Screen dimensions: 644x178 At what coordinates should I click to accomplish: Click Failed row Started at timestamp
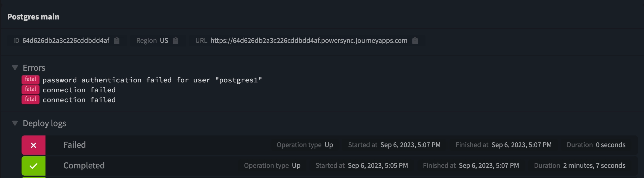click(x=394, y=145)
